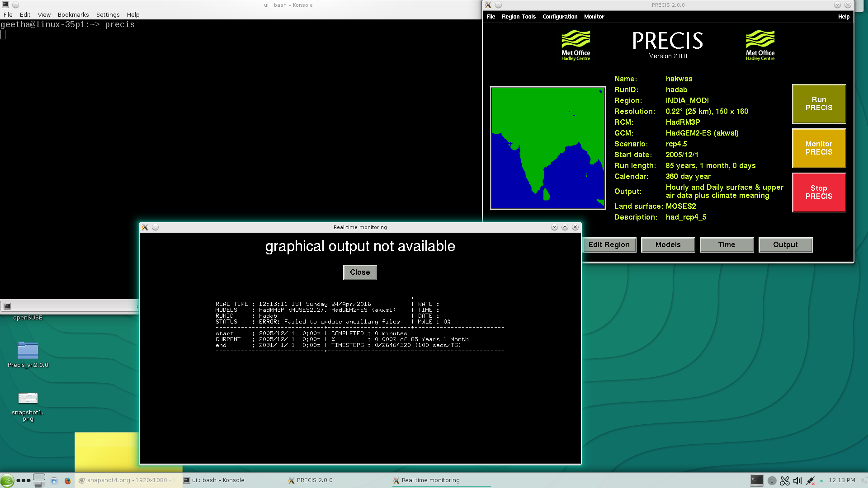868x488 pixels.
Task: Click the PRECIS window X11 title icon
Action: [488, 5]
